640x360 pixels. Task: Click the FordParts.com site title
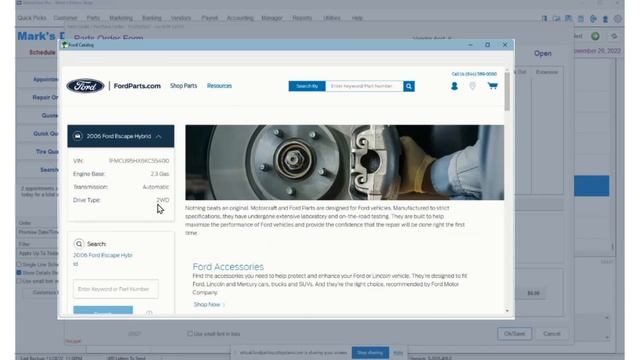point(137,86)
